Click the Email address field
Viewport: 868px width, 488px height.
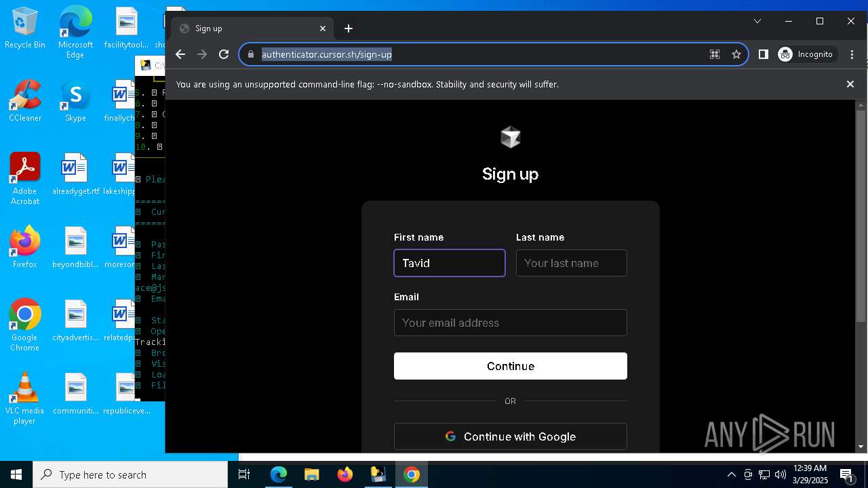pyautogui.click(x=511, y=323)
